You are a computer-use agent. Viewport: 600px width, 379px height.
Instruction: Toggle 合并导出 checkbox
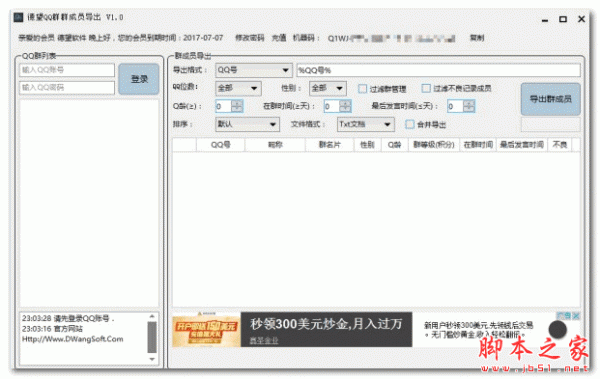coord(409,124)
